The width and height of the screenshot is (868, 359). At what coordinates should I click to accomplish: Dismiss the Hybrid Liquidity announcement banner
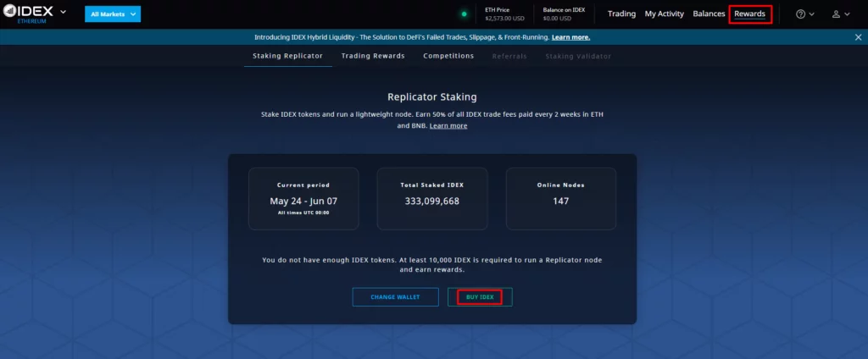pos(858,37)
